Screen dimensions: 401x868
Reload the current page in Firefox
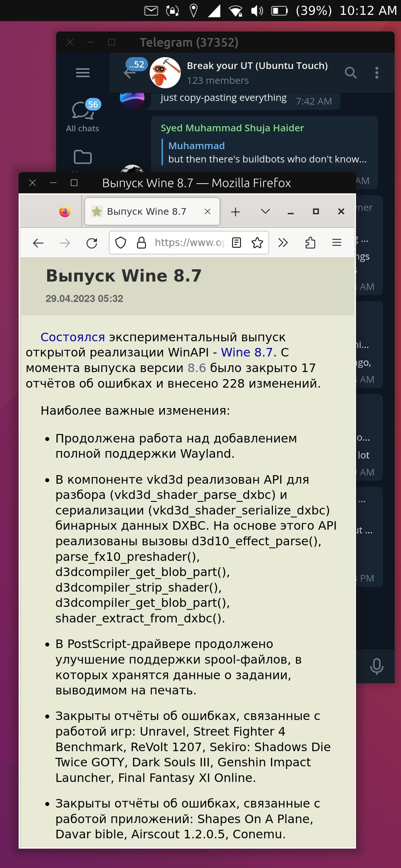point(92,243)
